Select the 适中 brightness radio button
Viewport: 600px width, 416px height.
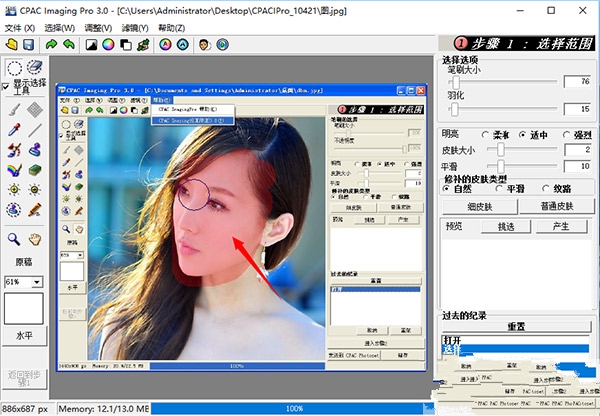pyautogui.click(x=523, y=135)
